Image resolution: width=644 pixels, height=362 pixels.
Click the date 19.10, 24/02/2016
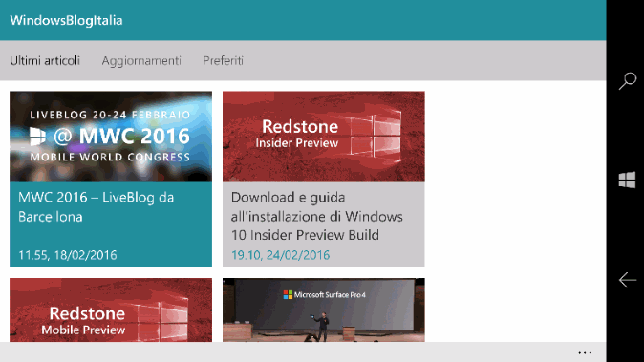tap(281, 255)
